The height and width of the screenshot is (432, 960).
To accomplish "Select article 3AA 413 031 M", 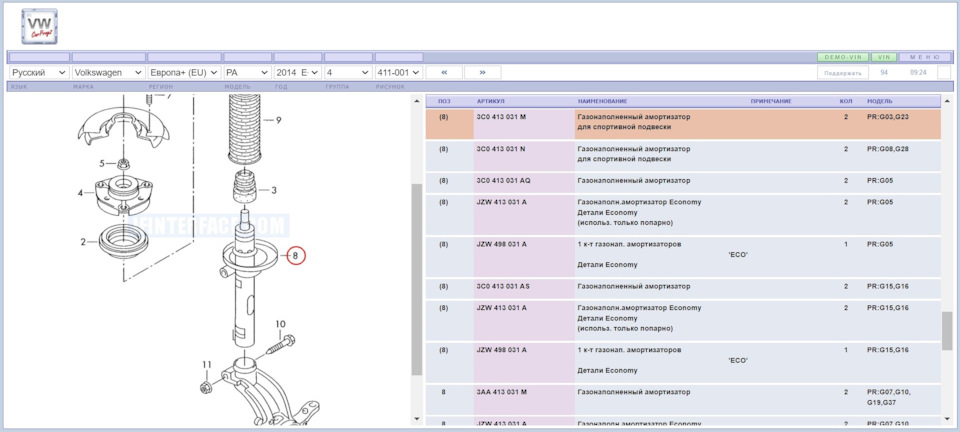I will tap(501, 392).
